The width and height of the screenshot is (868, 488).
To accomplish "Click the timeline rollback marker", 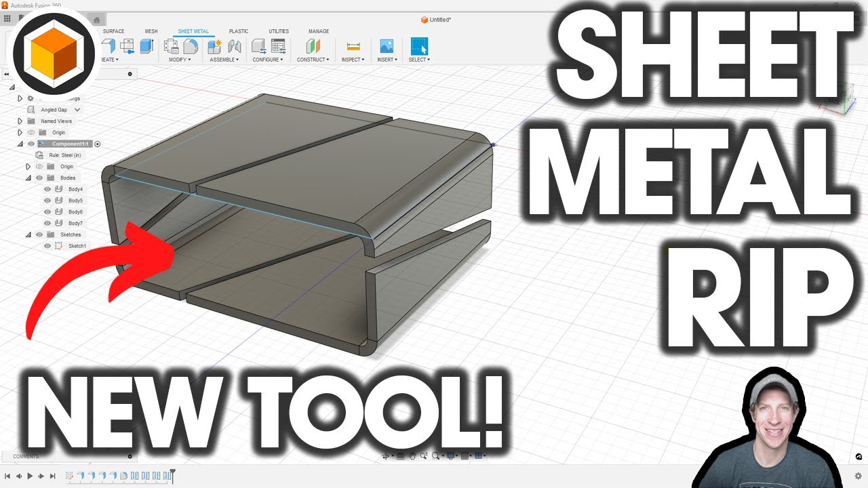I will point(173,475).
